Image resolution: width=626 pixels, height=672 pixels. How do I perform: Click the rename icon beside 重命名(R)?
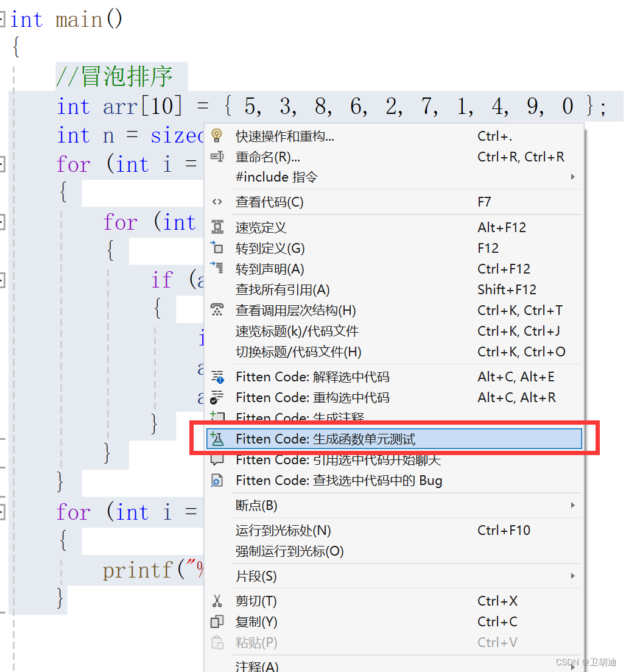(217, 157)
